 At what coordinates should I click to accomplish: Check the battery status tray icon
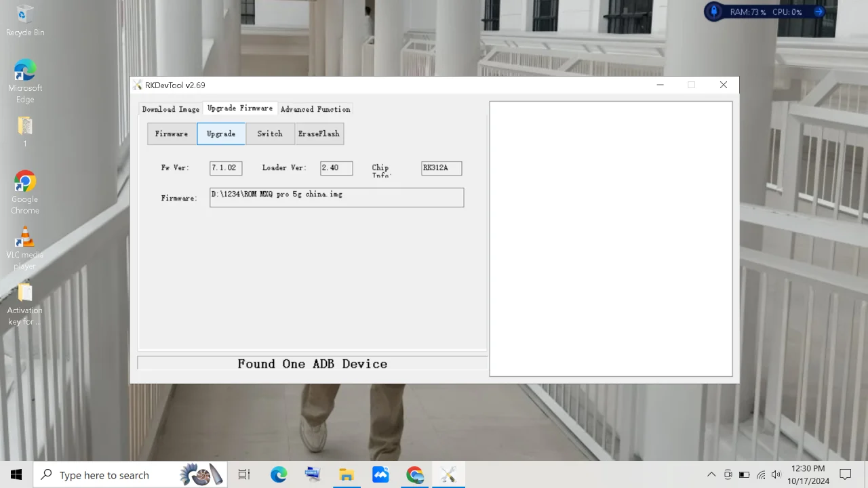pyautogui.click(x=744, y=475)
